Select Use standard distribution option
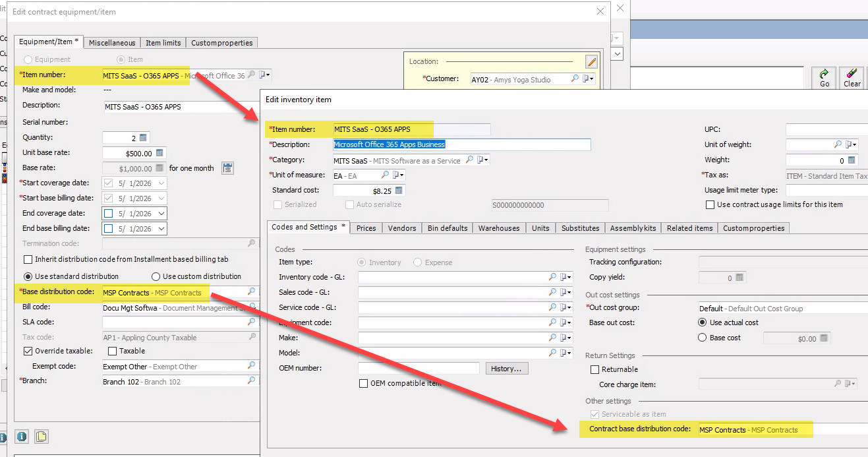 point(28,276)
